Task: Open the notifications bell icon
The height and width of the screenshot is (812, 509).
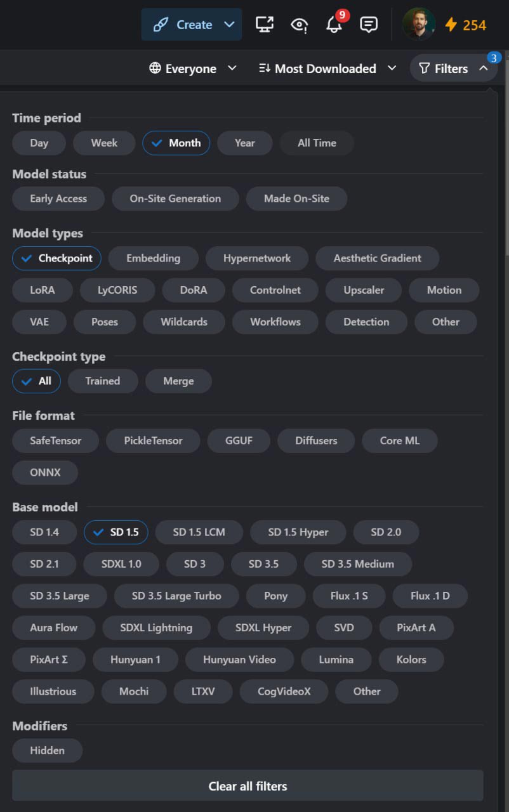Action: tap(334, 25)
